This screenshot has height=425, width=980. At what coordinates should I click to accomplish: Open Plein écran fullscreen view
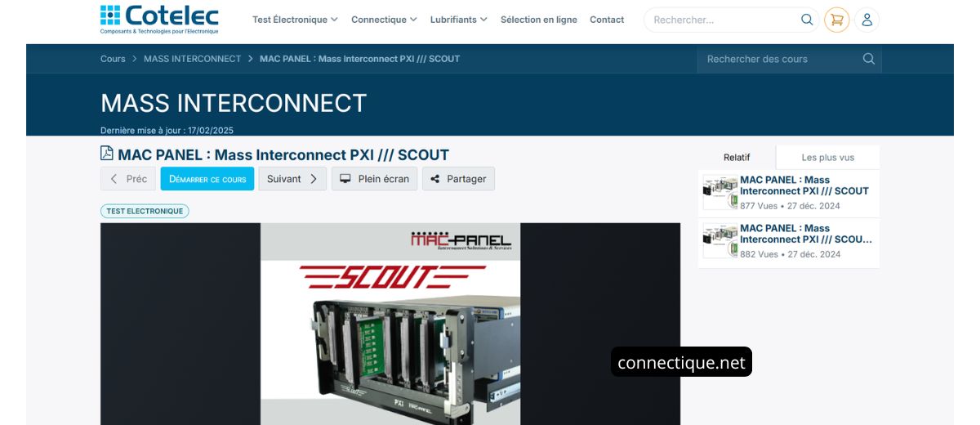[x=374, y=179]
